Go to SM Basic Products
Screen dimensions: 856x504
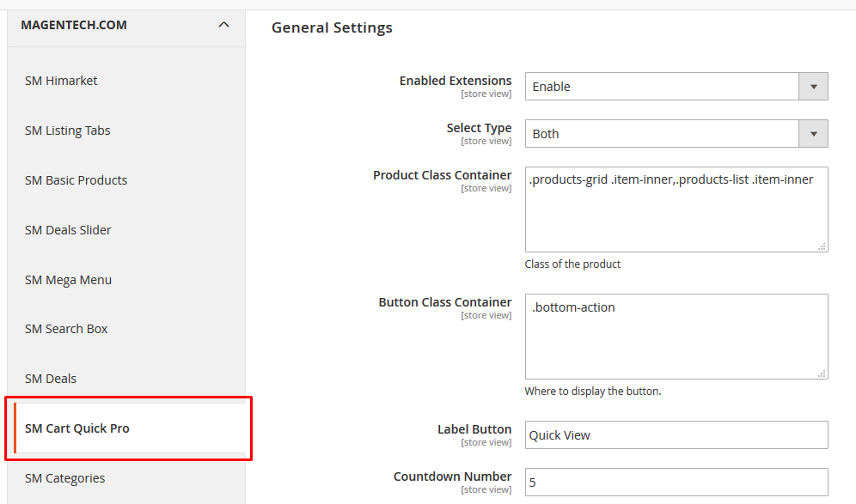pyautogui.click(x=76, y=180)
